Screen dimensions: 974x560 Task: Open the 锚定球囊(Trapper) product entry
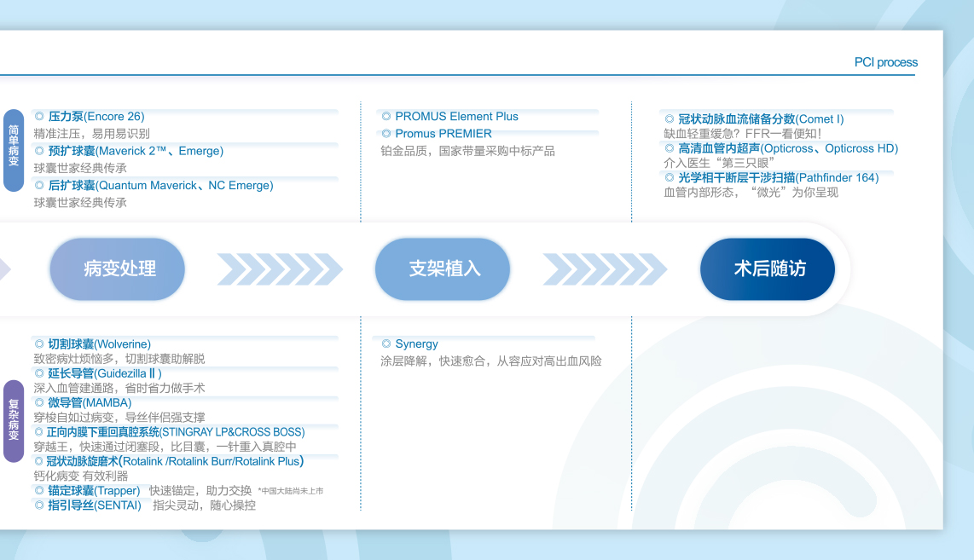(x=94, y=490)
